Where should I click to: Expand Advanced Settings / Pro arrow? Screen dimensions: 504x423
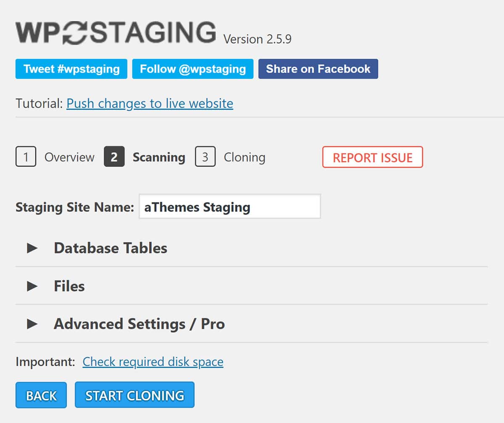tap(32, 324)
